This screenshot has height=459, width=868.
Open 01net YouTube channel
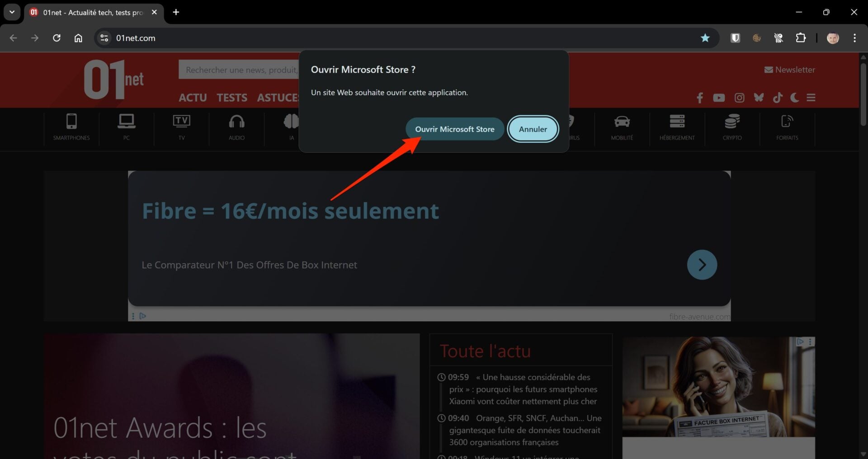719,98
